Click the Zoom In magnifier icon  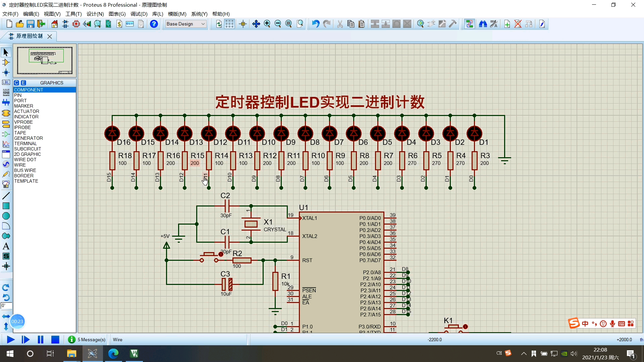(x=267, y=24)
